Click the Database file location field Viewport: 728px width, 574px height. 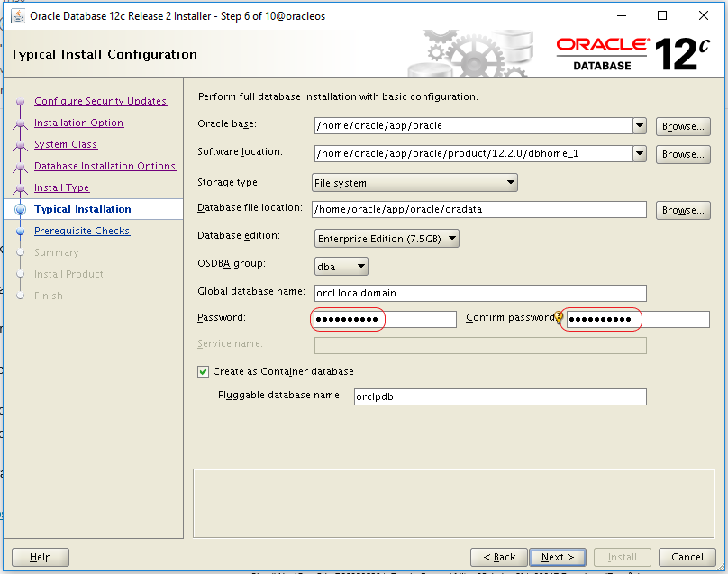[479, 209]
